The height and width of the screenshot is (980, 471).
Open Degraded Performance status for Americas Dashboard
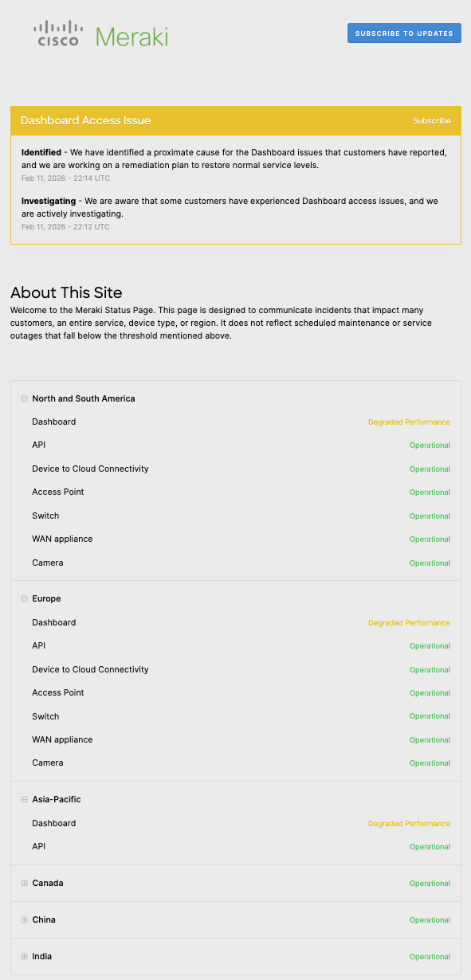point(409,421)
